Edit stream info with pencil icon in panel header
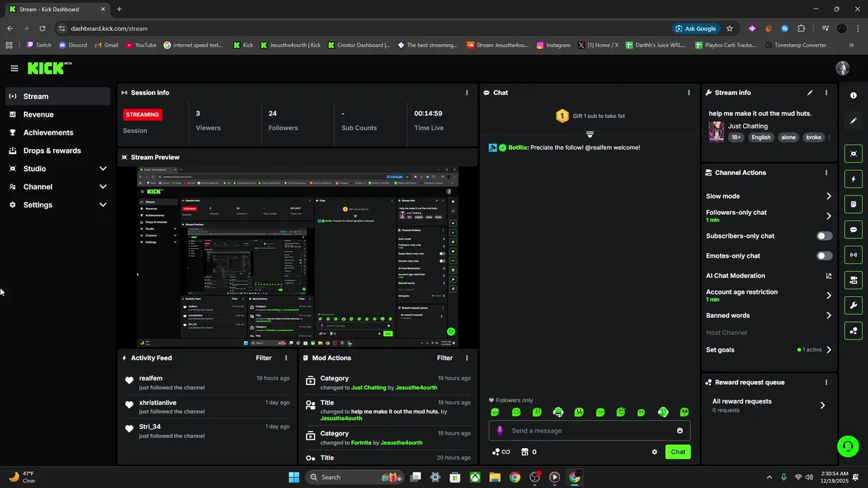This screenshot has width=868, height=488. point(810,93)
